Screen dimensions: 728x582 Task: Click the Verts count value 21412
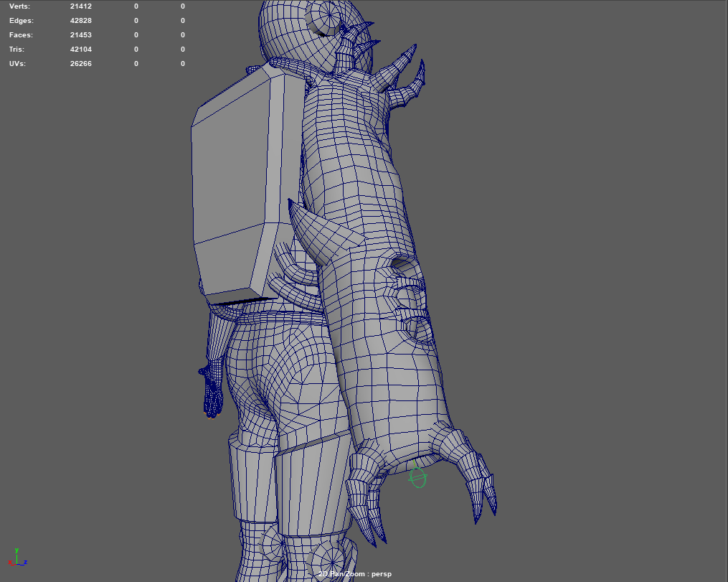tap(80, 6)
